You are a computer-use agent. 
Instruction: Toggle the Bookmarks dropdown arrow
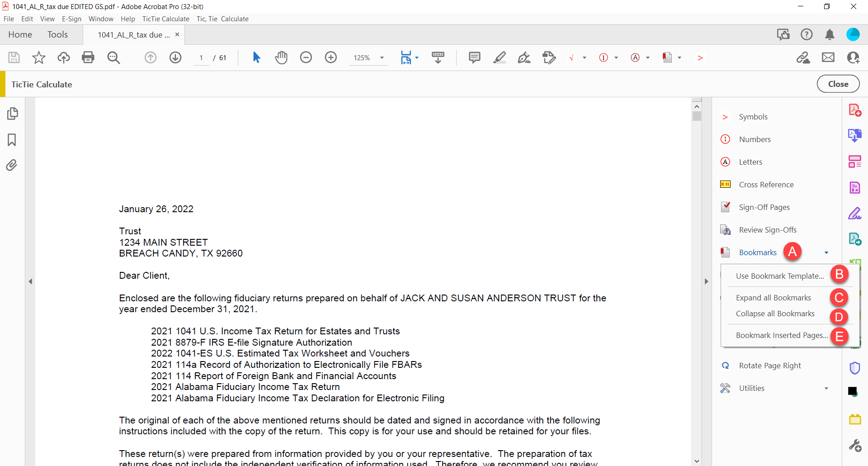[826, 252]
